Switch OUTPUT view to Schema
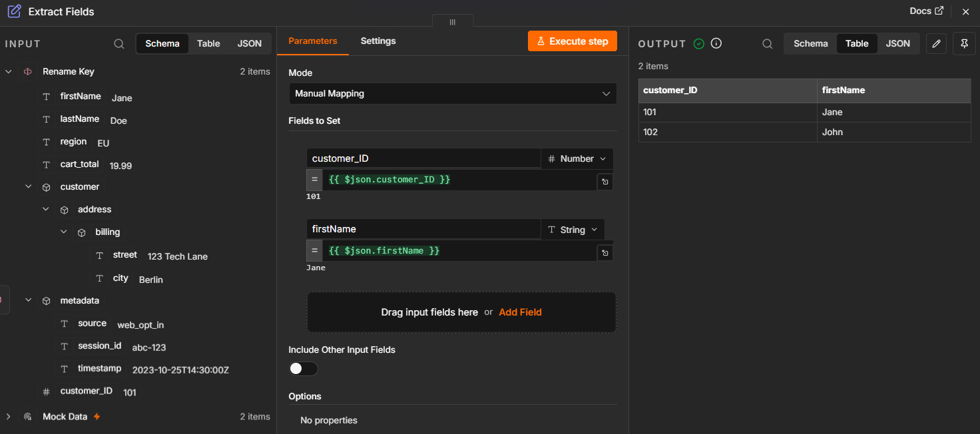Image resolution: width=980 pixels, height=434 pixels. point(811,43)
